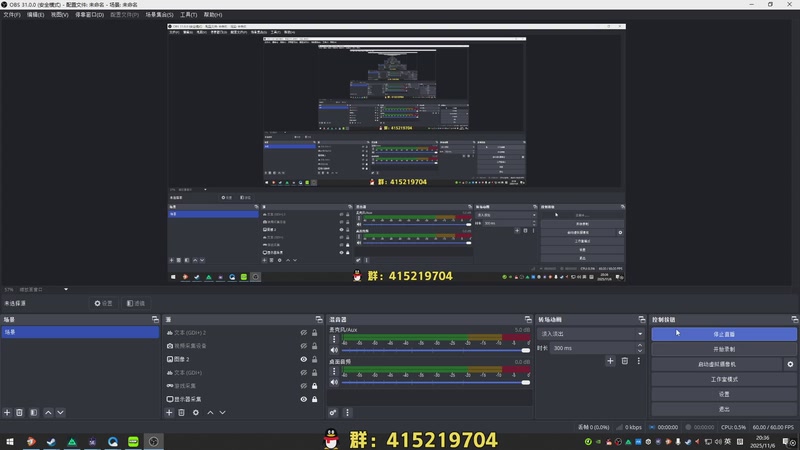This screenshot has width=800, height=450.
Task: Add a new source with plus icon
Action: (169, 412)
